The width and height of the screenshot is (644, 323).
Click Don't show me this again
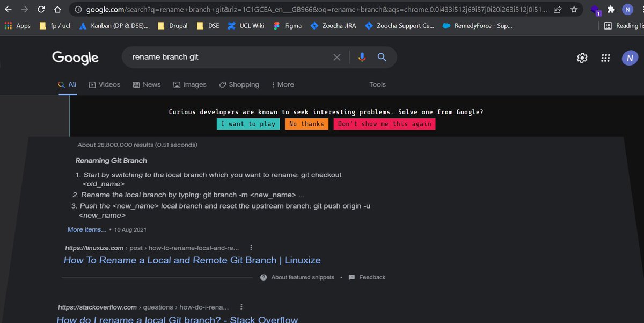384,124
